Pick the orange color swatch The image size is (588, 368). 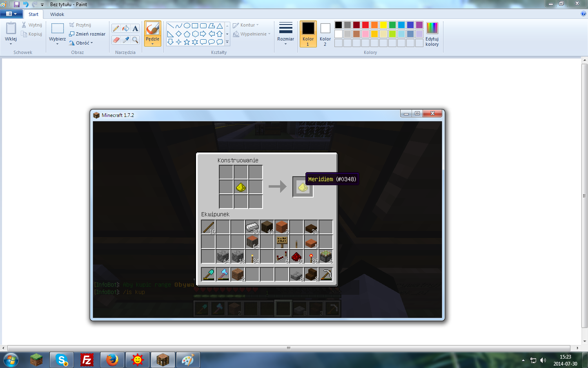(x=374, y=25)
